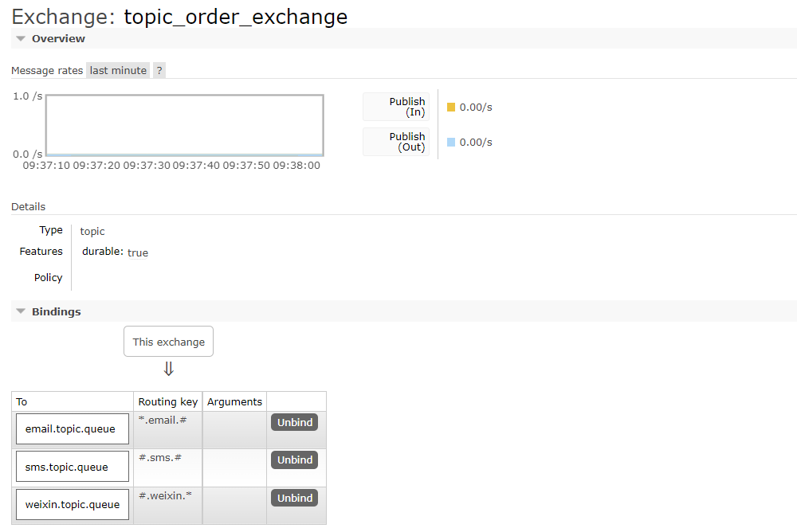Open the sms.topic.queue link

tap(65, 467)
